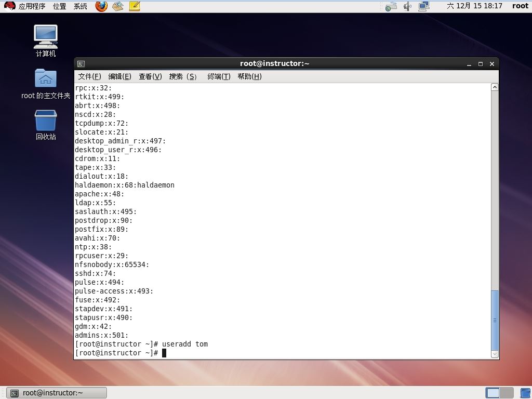This screenshot has width=532, height=399.
Task: Launch Firefox from the top panel
Action: coord(101,6)
